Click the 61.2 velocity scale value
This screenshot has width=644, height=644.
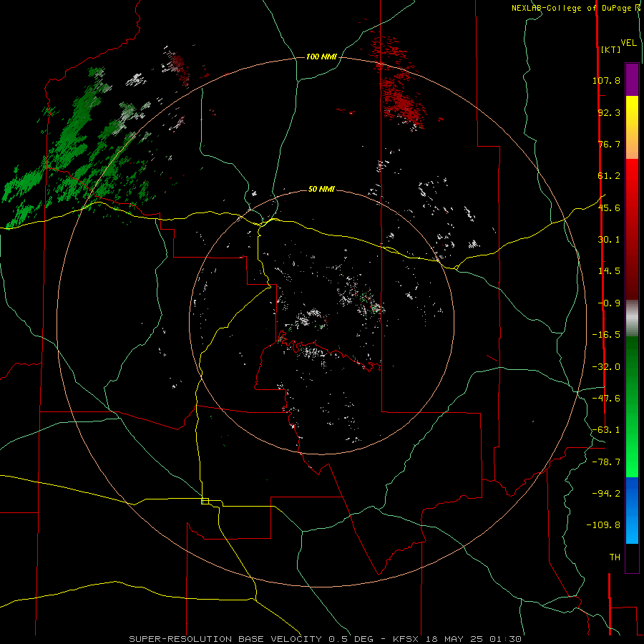point(609,176)
